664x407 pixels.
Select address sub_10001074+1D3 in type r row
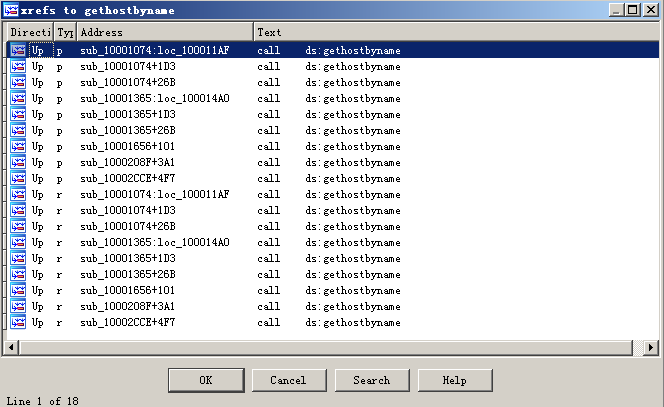pyautogui.click(x=128, y=210)
